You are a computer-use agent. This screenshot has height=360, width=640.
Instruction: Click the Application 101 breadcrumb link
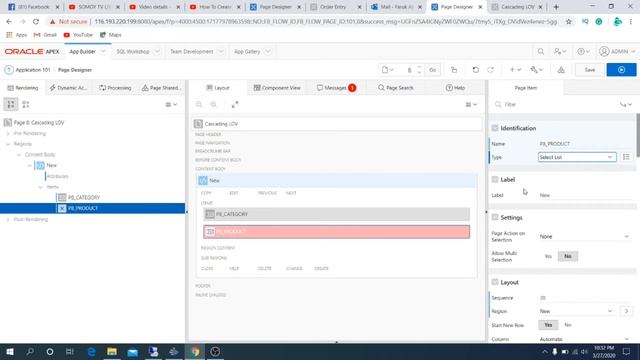(x=32, y=70)
